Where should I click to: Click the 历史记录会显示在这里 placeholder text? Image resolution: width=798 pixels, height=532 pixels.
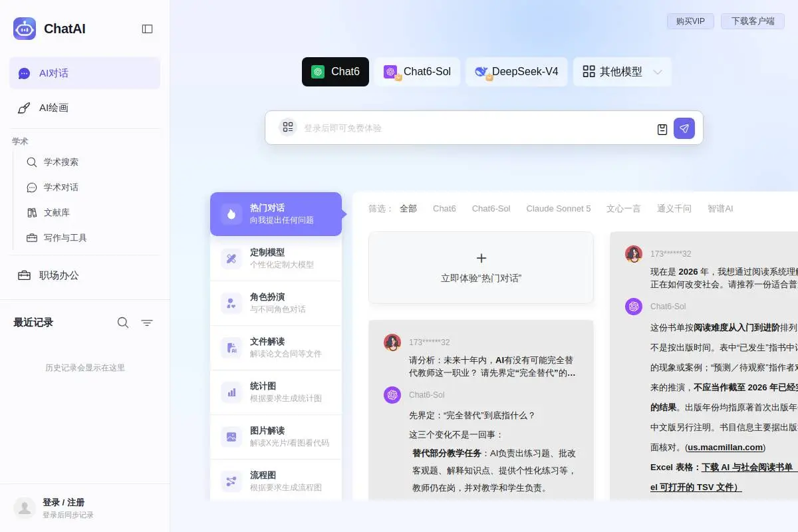click(x=85, y=368)
